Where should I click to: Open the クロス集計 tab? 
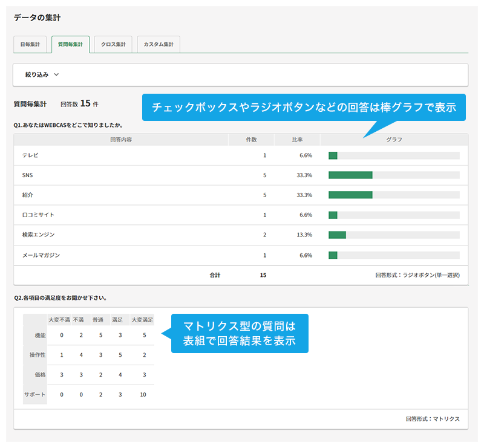coord(113,45)
